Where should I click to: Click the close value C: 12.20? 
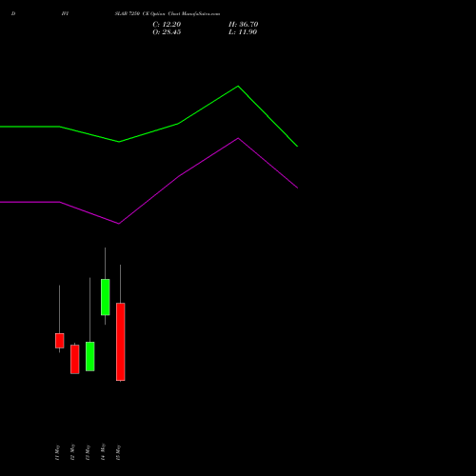167,25
